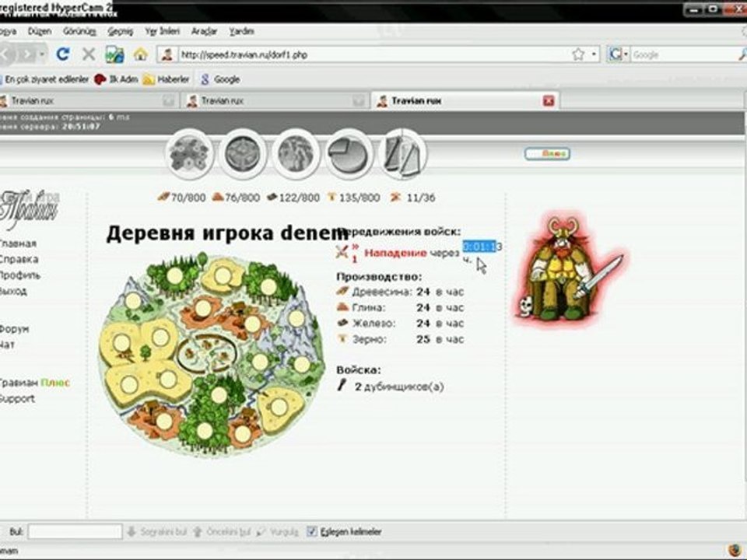This screenshot has width=747, height=560.
Task: Click the Öncekini bul find previous button
Action: click(x=222, y=531)
